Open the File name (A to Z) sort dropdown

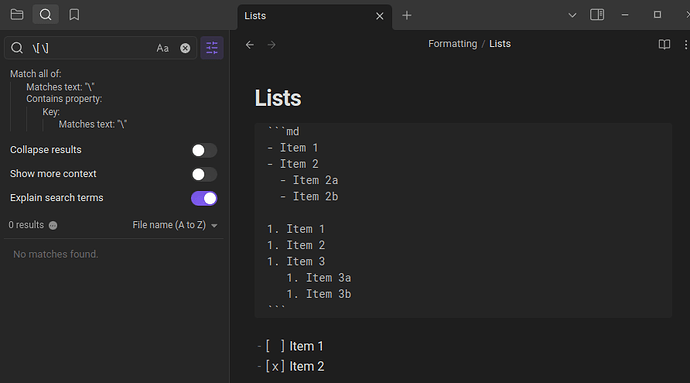(175, 225)
